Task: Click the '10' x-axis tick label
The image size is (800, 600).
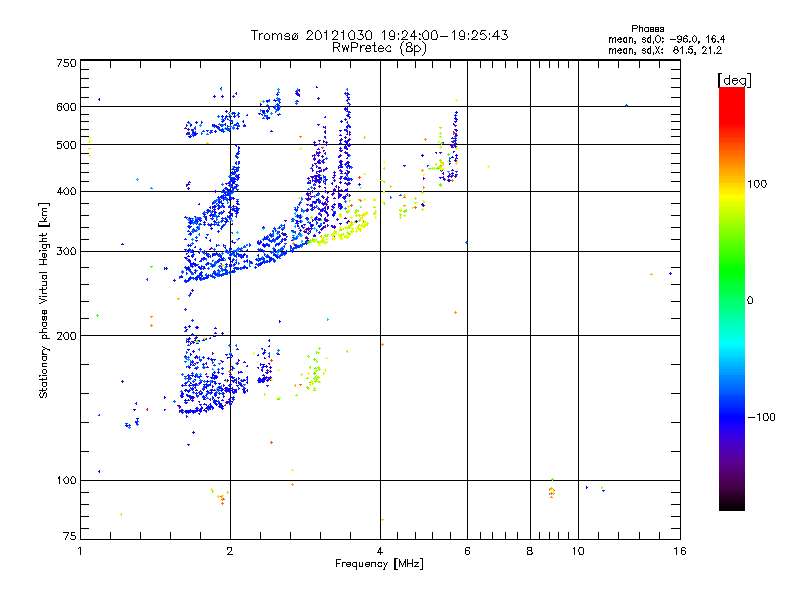Action: 578,551
